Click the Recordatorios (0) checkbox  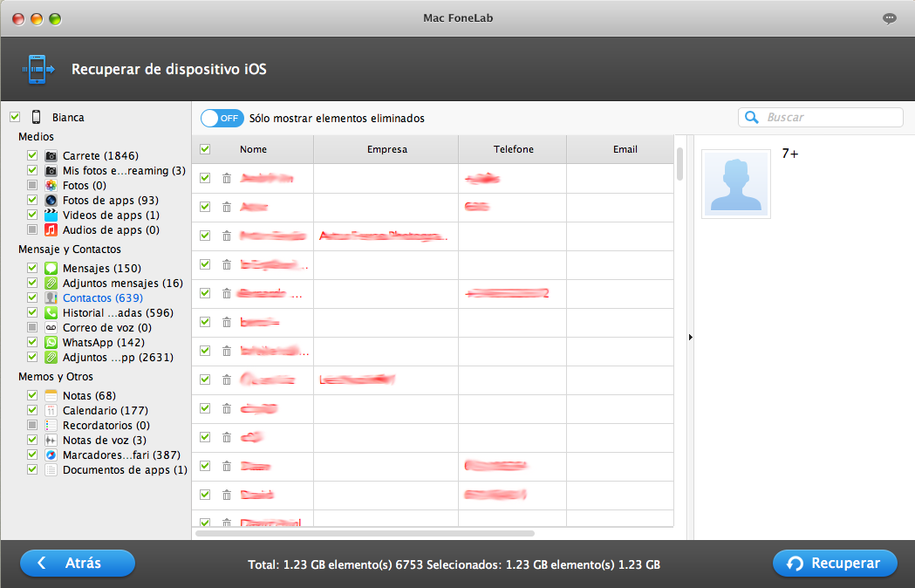coord(32,425)
